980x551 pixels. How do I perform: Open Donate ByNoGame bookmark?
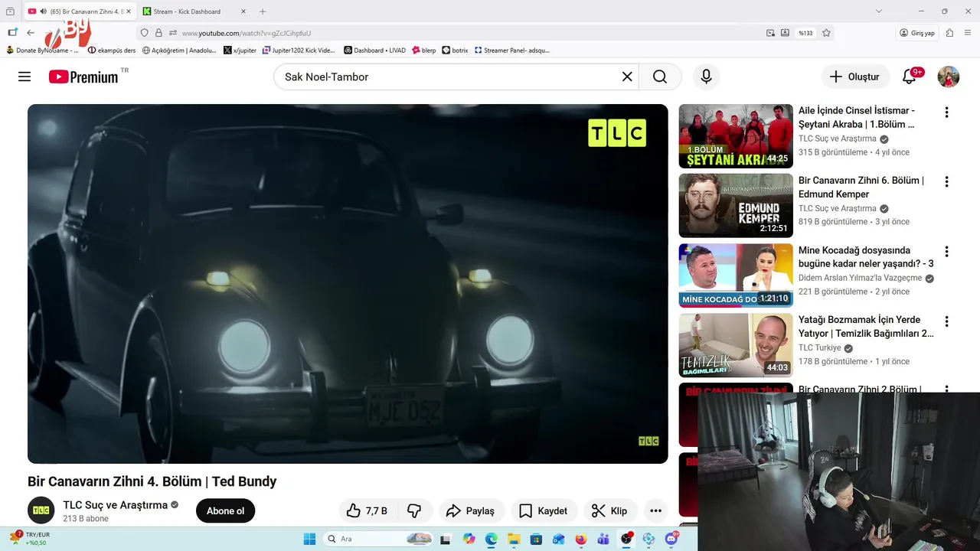point(42,51)
